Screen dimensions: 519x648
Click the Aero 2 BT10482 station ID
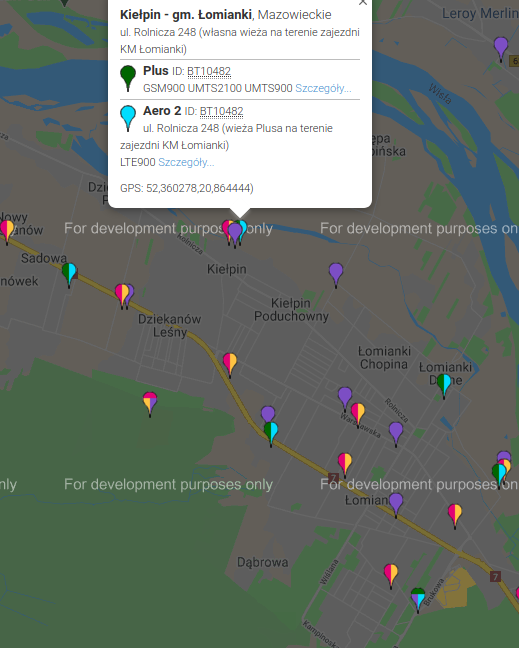click(221, 112)
